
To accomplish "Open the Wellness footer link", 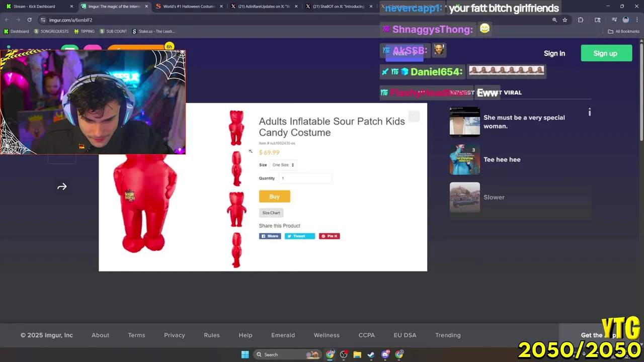I will click(x=327, y=335).
